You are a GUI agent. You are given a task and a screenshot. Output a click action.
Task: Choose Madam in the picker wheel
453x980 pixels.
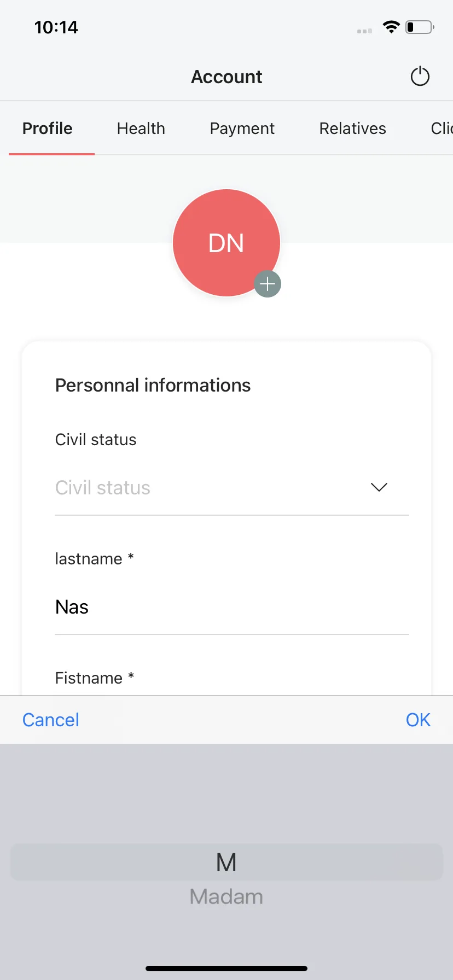(226, 897)
